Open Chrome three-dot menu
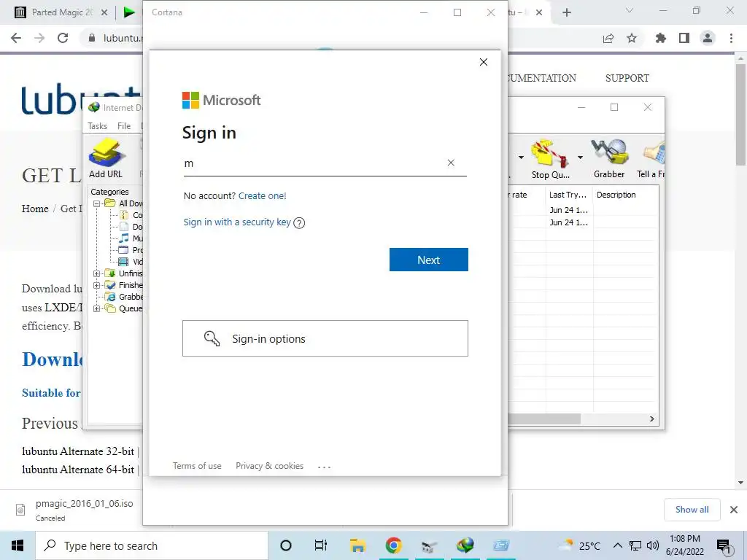 tap(731, 38)
